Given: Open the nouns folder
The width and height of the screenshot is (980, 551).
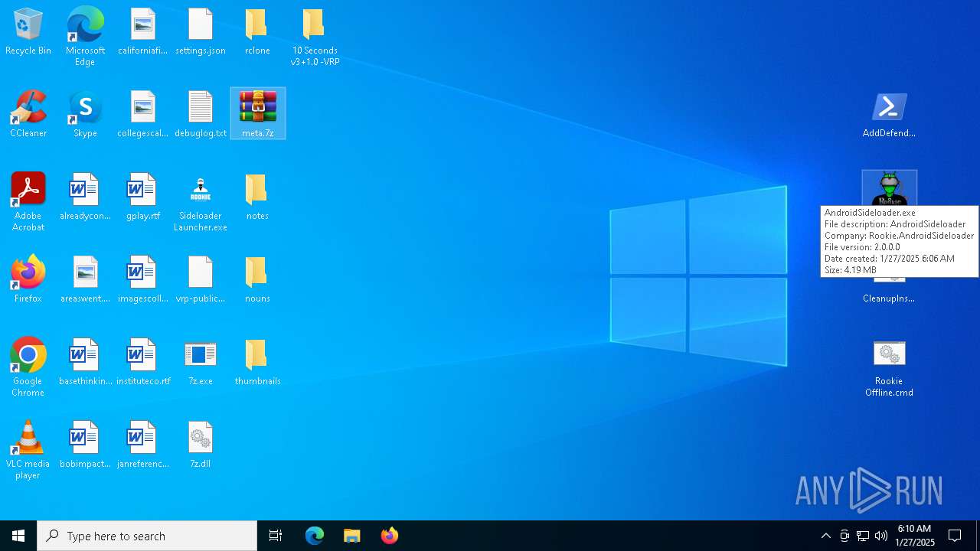Looking at the screenshot, I should [257, 280].
